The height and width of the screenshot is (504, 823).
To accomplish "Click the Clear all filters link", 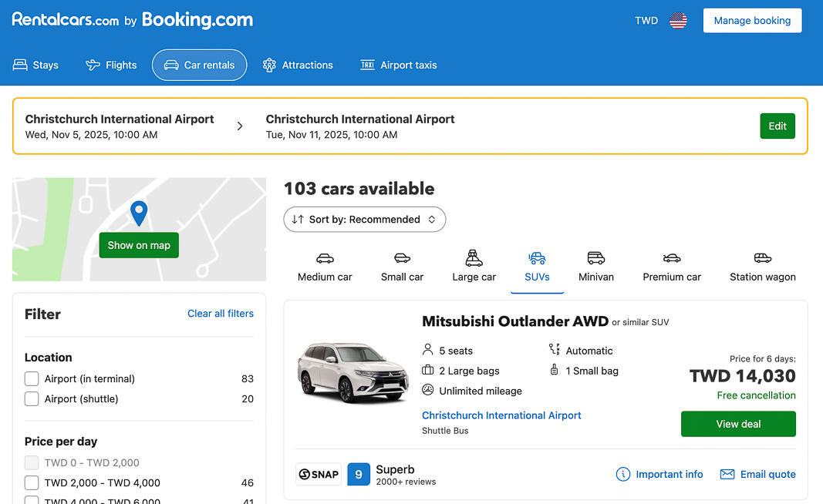I will [221, 313].
